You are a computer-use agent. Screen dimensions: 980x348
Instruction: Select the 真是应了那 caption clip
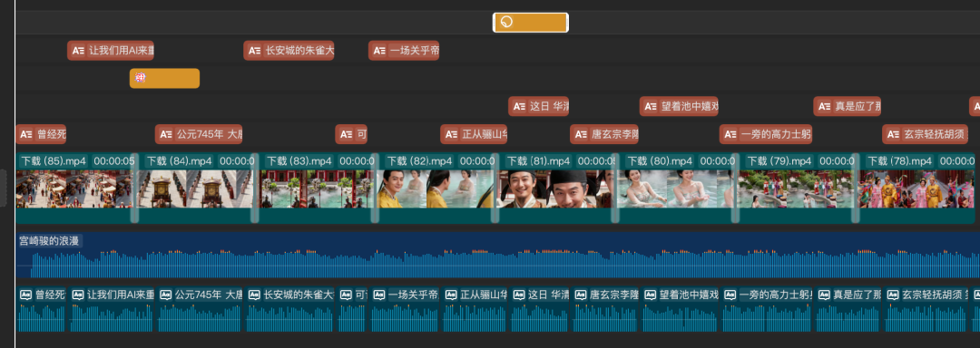click(847, 106)
